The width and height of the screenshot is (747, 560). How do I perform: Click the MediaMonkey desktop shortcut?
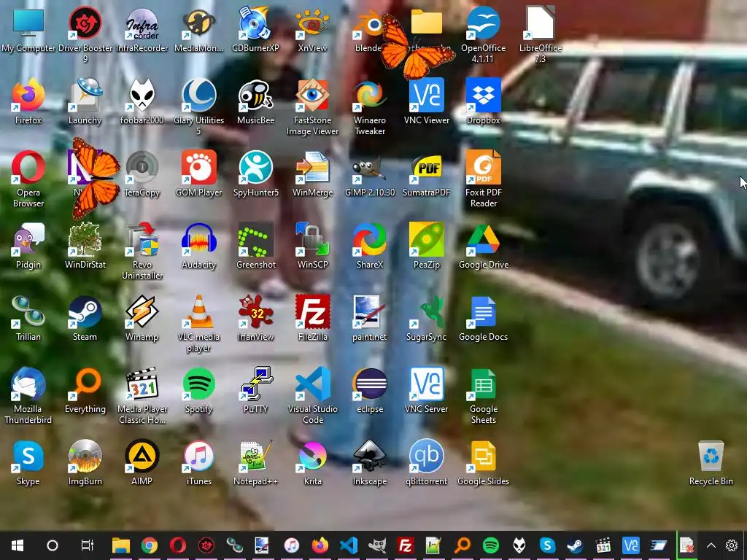click(198, 29)
